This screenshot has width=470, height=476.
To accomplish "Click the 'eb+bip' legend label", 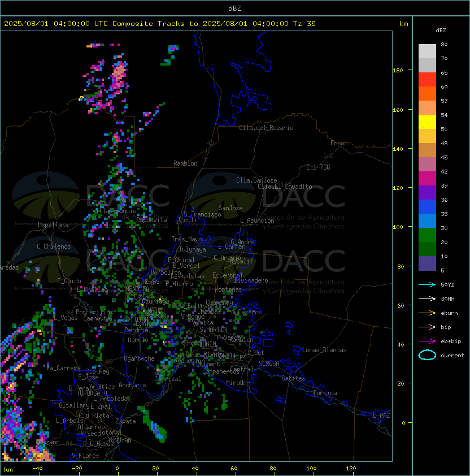I will pos(451,341).
